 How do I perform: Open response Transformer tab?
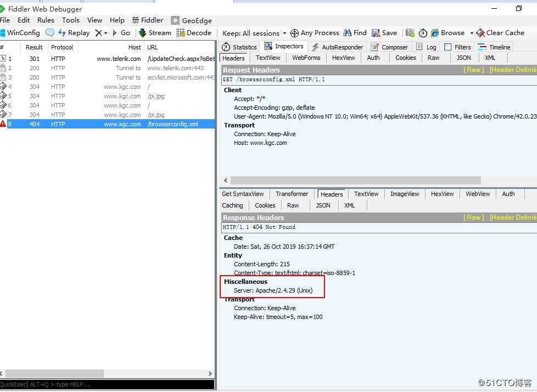tap(292, 194)
